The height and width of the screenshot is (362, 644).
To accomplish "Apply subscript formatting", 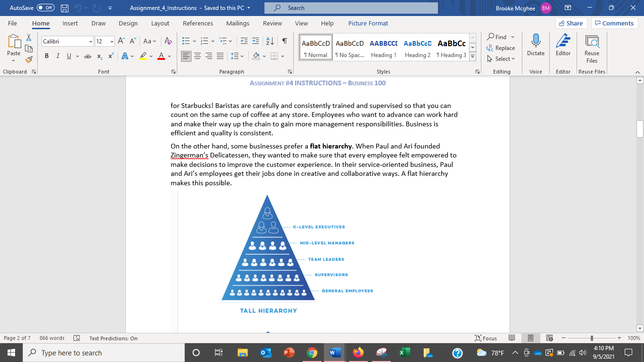I will [x=99, y=56].
